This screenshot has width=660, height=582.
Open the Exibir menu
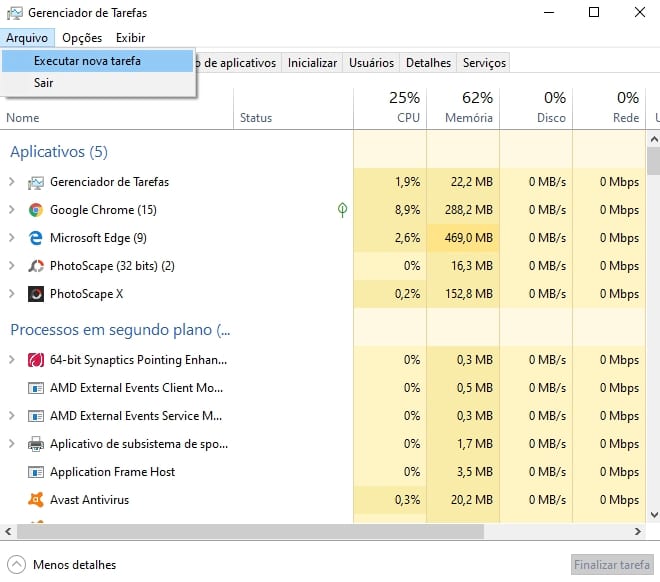pyautogui.click(x=130, y=38)
